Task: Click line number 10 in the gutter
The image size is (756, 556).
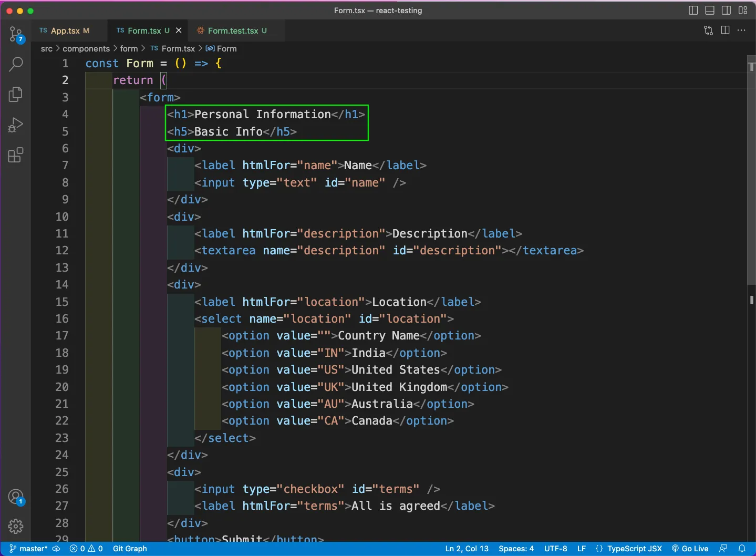Action: point(62,217)
